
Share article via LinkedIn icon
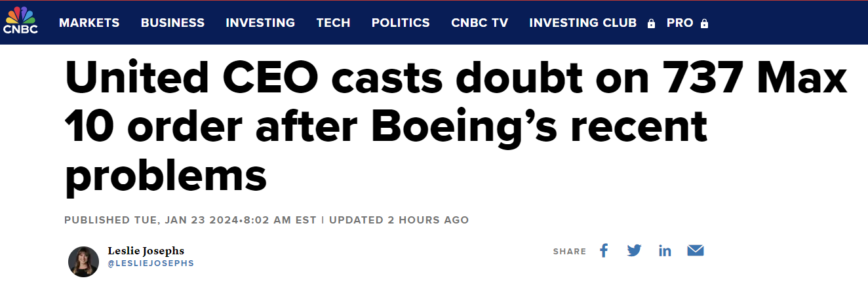pyautogui.click(x=665, y=250)
